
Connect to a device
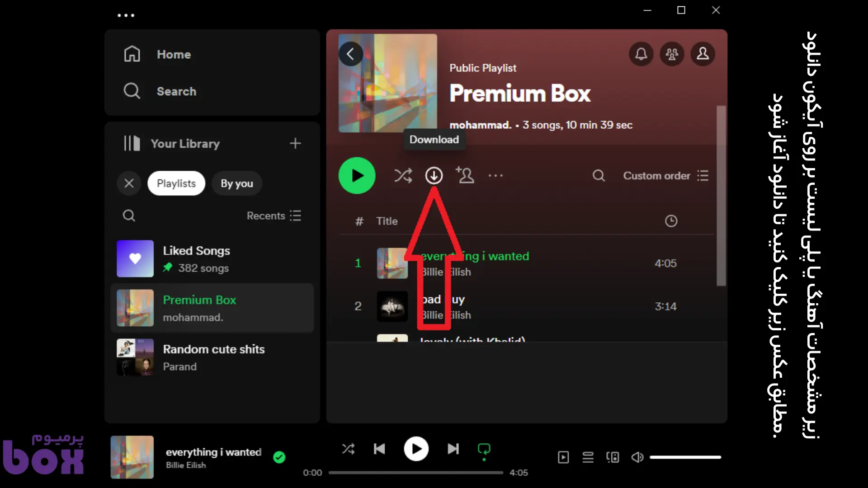(613, 457)
